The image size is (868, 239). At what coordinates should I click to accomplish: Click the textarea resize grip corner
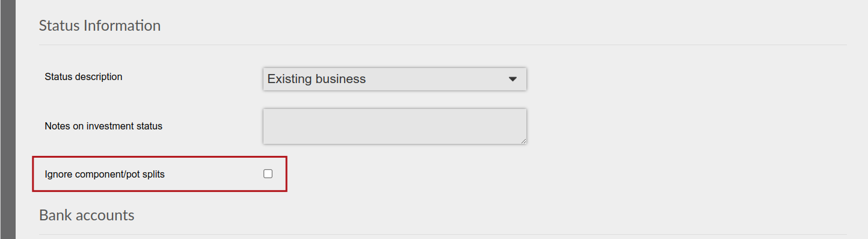click(523, 140)
